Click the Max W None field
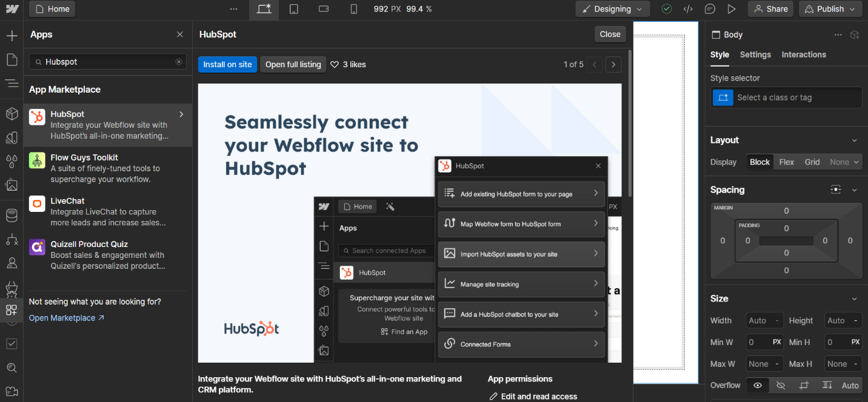The height and width of the screenshot is (402, 868). (764, 364)
